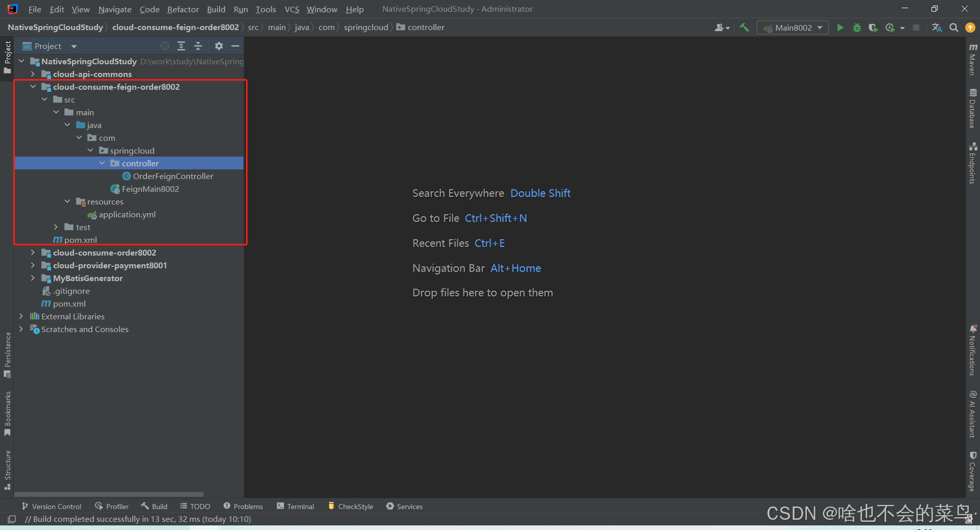Run Main8002 with coverage
Screen dimensions: 980x530
coord(873,28)
